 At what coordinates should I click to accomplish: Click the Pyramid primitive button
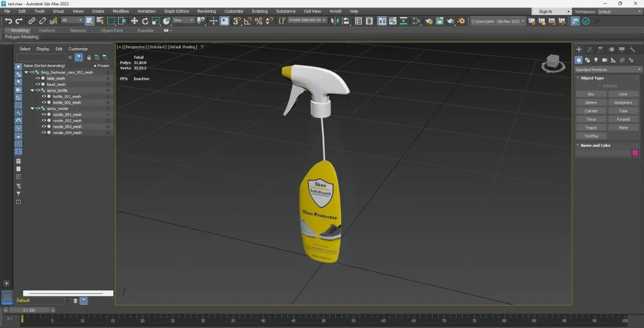coord(623,119)
